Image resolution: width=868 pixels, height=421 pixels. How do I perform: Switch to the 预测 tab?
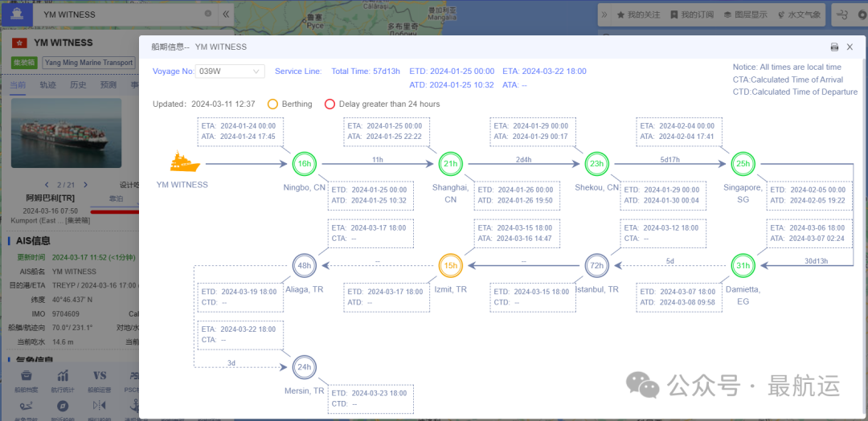pos(108,84)
